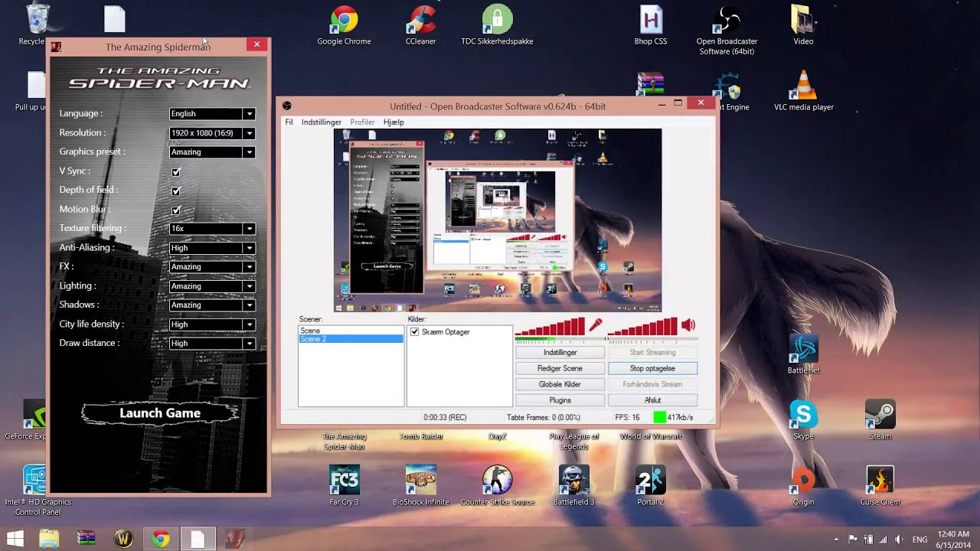Open the Steam desktop shortcut
This screenshot has width=980, height=551.
[880, 420]
